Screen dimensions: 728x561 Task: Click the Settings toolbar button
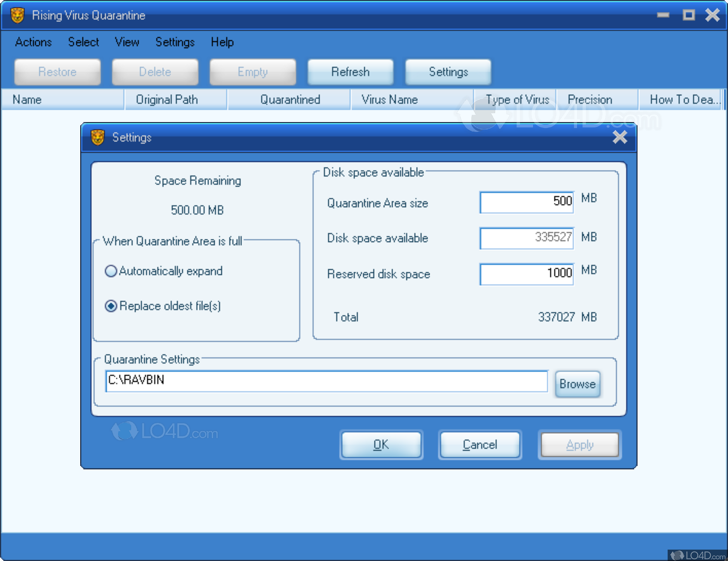[x=448, y=72]
